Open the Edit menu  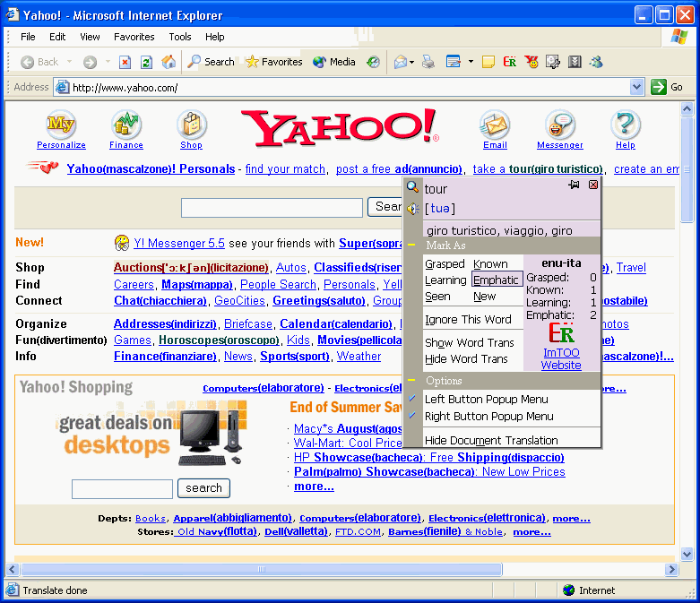click(57, 37)
